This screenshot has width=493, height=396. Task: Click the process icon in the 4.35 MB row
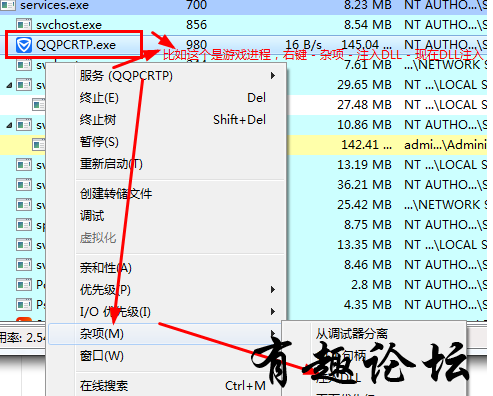click(24, 305)
